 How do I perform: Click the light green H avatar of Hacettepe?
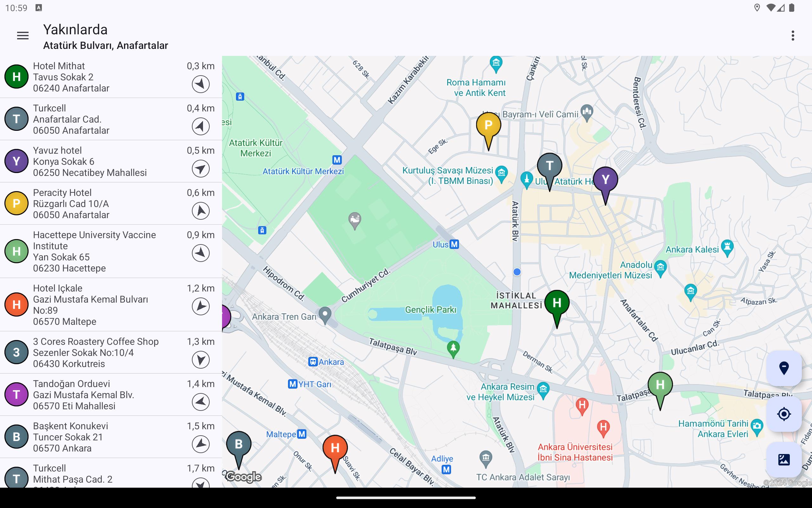tap(16, 251)
